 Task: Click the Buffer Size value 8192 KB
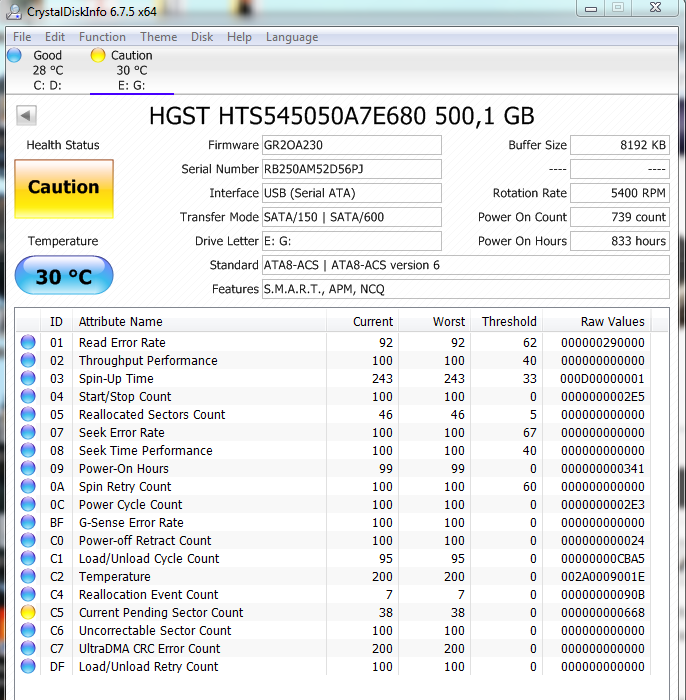(620, 145)
